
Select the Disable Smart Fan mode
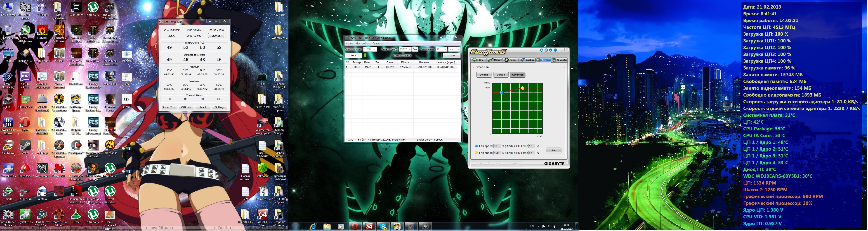click(484, 75)
